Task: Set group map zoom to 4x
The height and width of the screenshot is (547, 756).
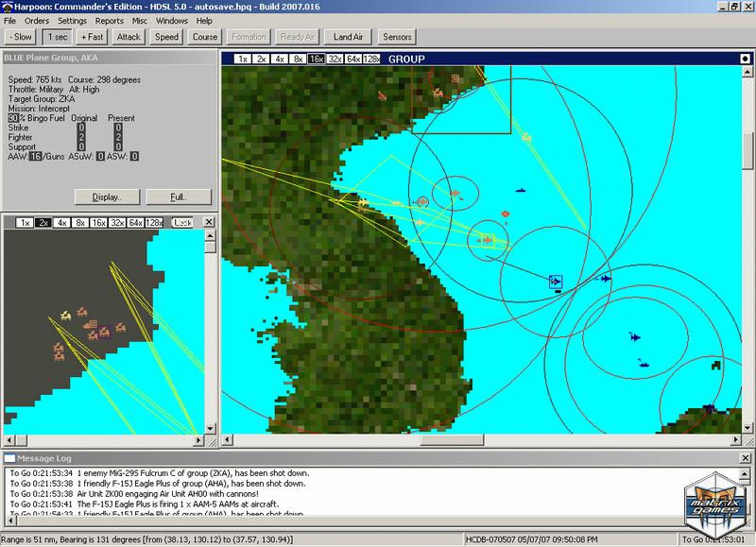Action: pos(280,59)
